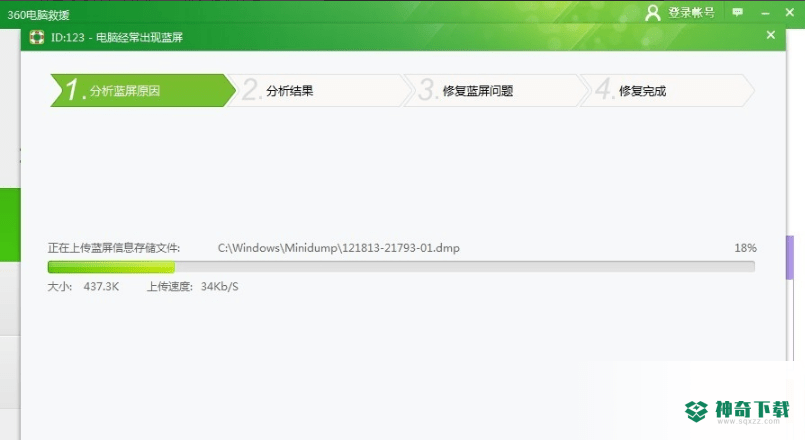This screenshot has height=440, width=805.
Task: Select step 1 分析蓝屏原因
Action: [143, 90]
